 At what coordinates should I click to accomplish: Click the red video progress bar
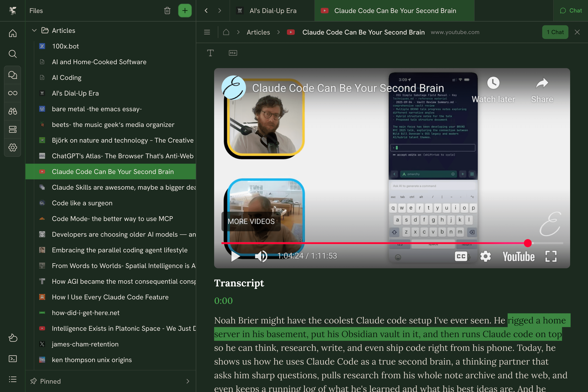point(375,243)
